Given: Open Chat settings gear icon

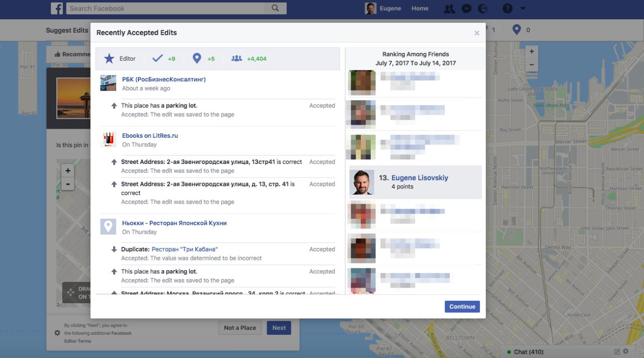Looking at the screenshot, I should 626,351.
